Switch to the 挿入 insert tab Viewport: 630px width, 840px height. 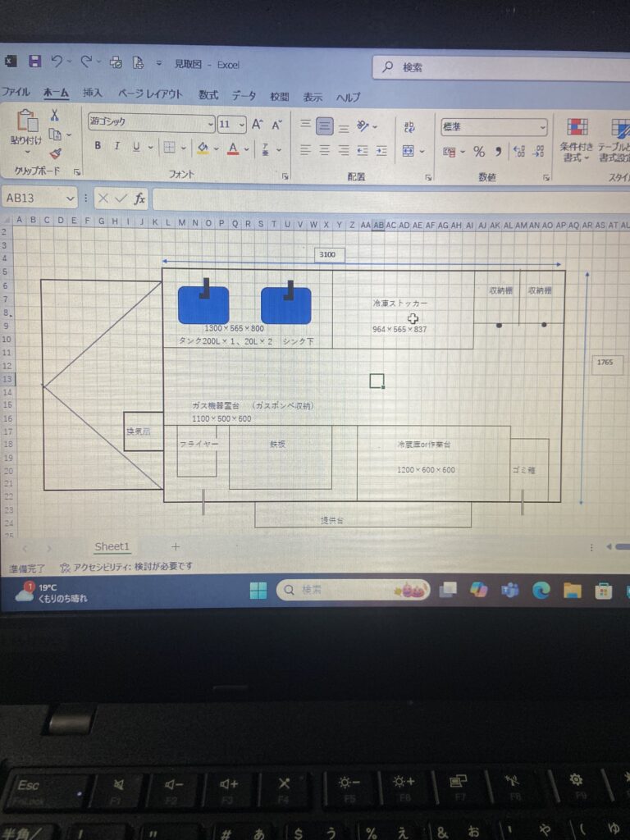(x=92, y=93)
